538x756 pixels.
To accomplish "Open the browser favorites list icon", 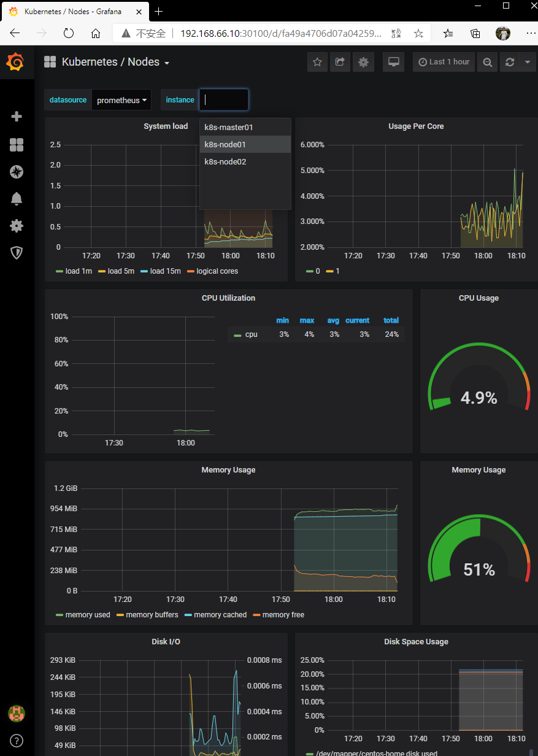I will [x=448, y=34].
